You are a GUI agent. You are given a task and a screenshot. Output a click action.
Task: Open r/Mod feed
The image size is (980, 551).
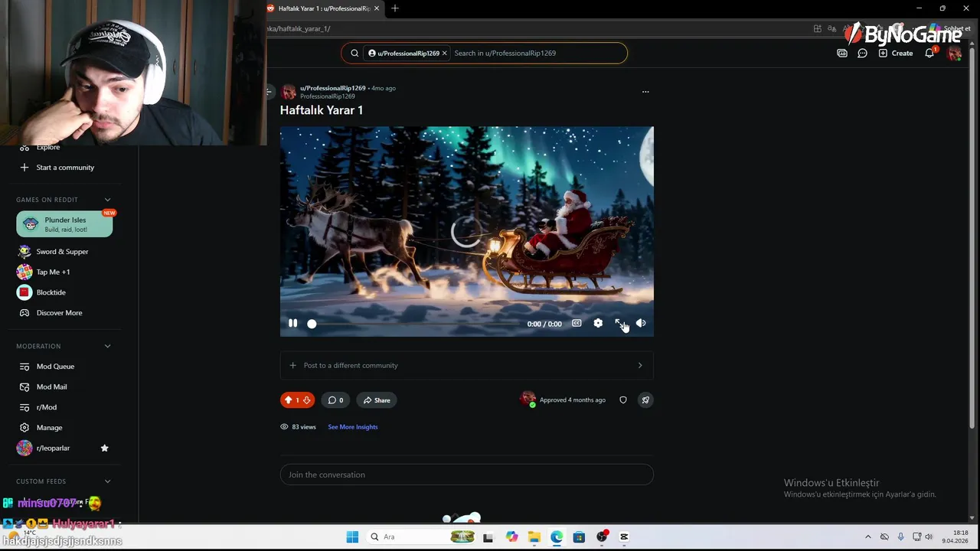click(x=47, y=407)
